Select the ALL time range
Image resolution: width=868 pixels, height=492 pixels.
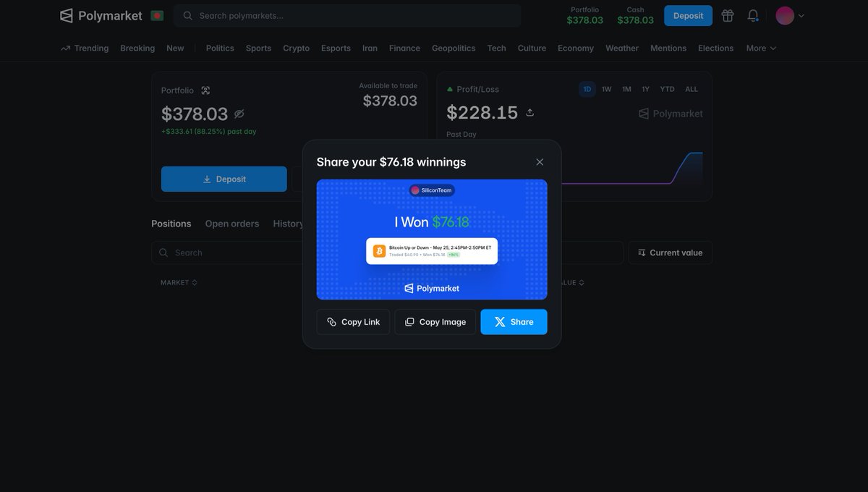(x=692, y=89)
